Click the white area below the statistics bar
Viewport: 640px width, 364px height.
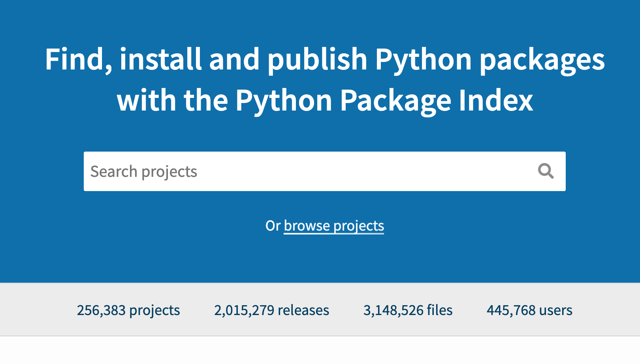[x=320, y=351]
